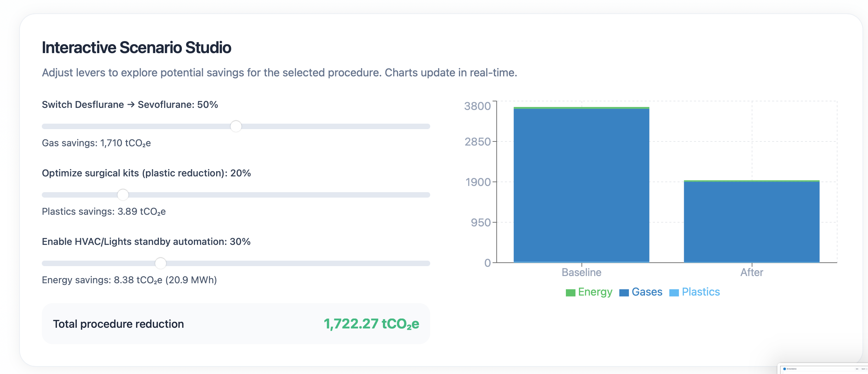Toggle the Gases series via its legend label
868x374 pixels.
647,292
